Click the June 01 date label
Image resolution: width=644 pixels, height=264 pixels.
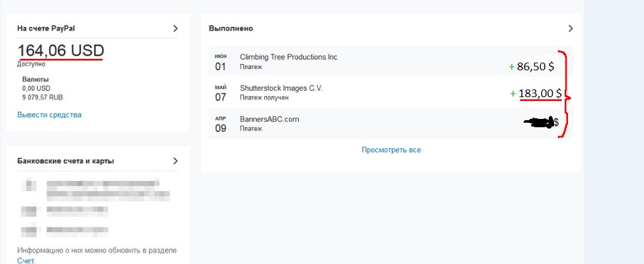pyautogui.click(x=220, y=62)
